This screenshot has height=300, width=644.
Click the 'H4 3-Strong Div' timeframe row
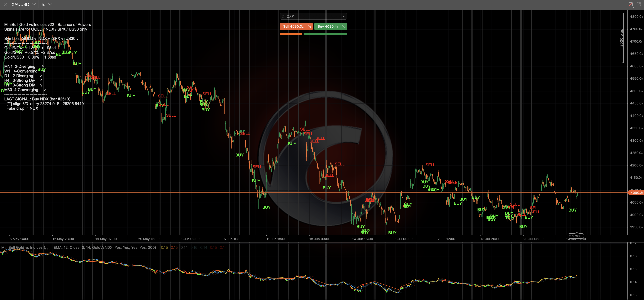pos(23,80)
